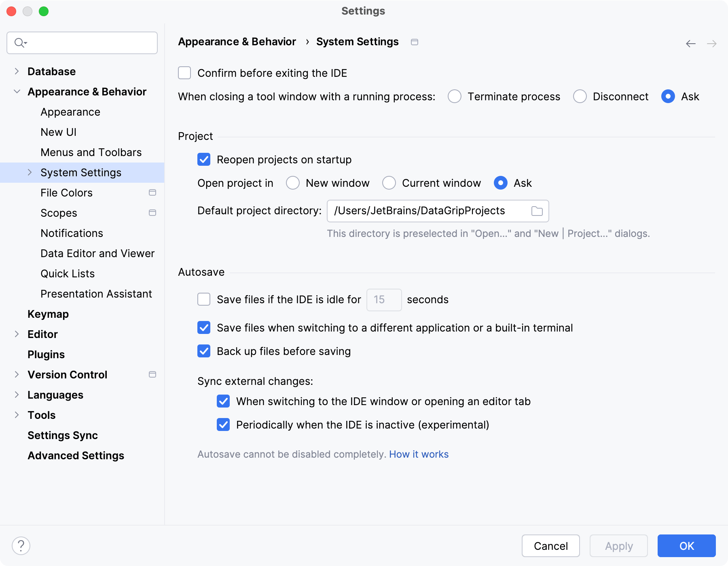Click the settings icon next to File Colors
Screen dimensions: 728x566
[152, 192]
